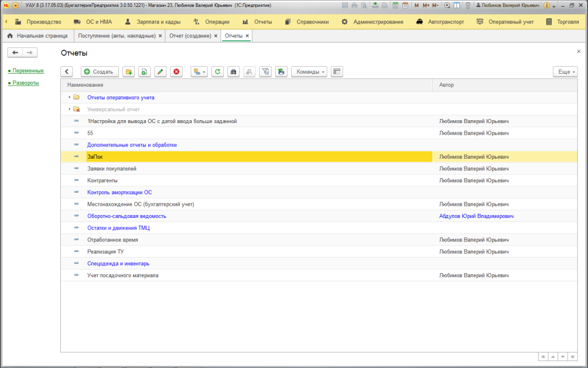Open the Справочники section
Image resolution: width=588 pixels, height=368 pixels.
pos(307,22)
